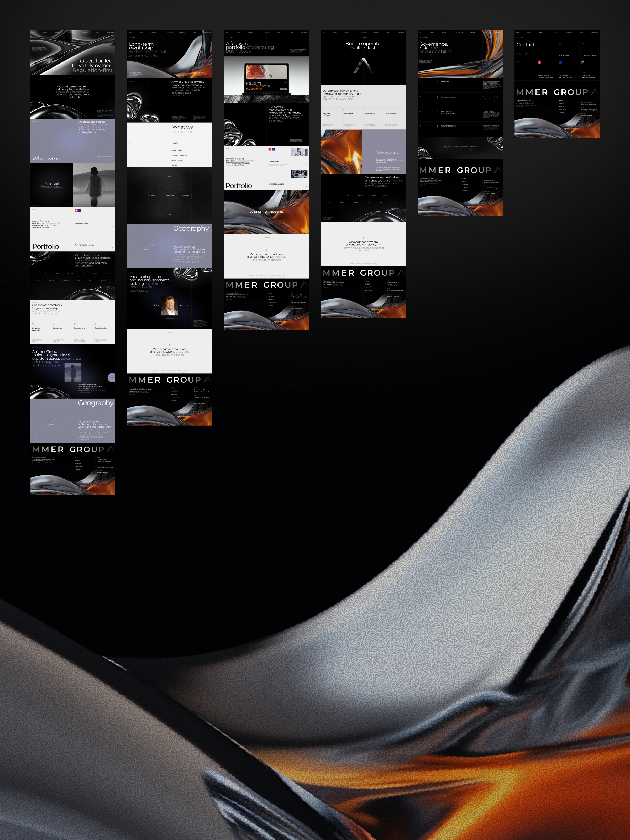Click the Swiss flag icon on Contact page

click(539, 62)
